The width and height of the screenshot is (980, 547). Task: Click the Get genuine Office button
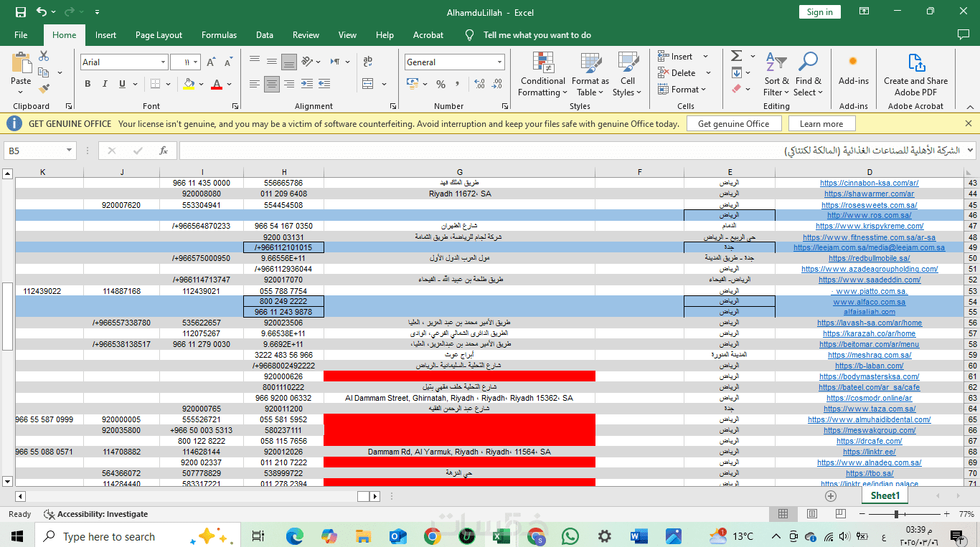tap(733, 124)
